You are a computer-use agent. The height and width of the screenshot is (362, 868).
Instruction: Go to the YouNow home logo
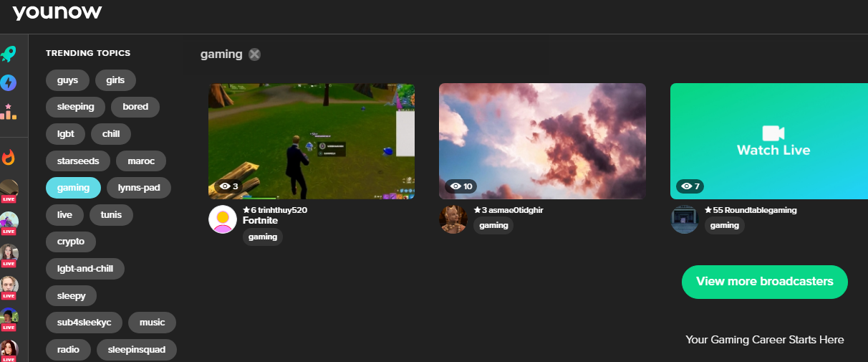(x=57, y=12)
